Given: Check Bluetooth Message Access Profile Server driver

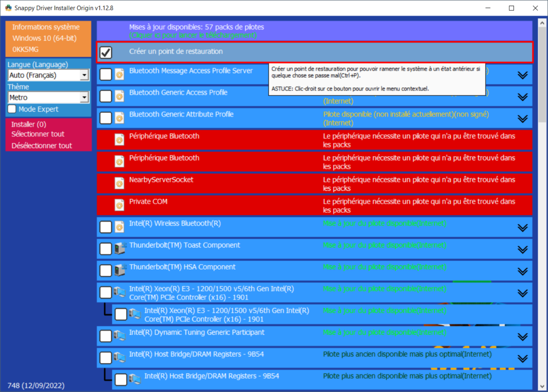Looking at the screenshot, I should pos(105,74).
